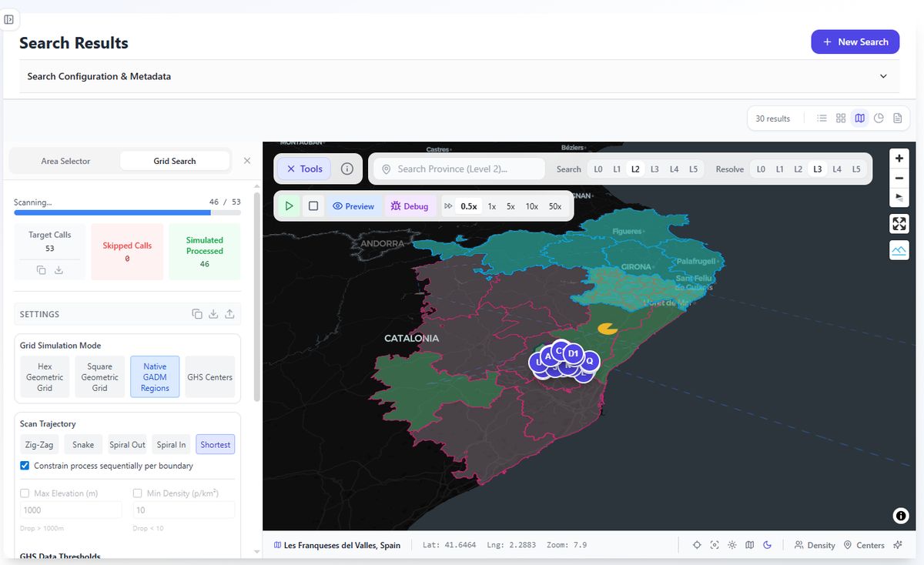Switch the map to dark moon theme
This screenshot has height=565, width=924.
point(768,545)
